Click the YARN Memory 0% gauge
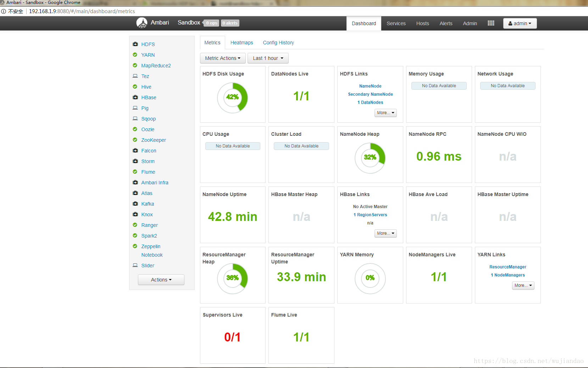This screenshot has width=588, height=368. 370,278
